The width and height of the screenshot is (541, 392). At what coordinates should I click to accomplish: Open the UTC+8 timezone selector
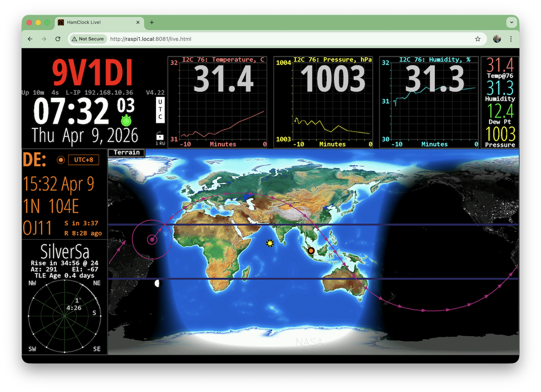tap(83, 160)
